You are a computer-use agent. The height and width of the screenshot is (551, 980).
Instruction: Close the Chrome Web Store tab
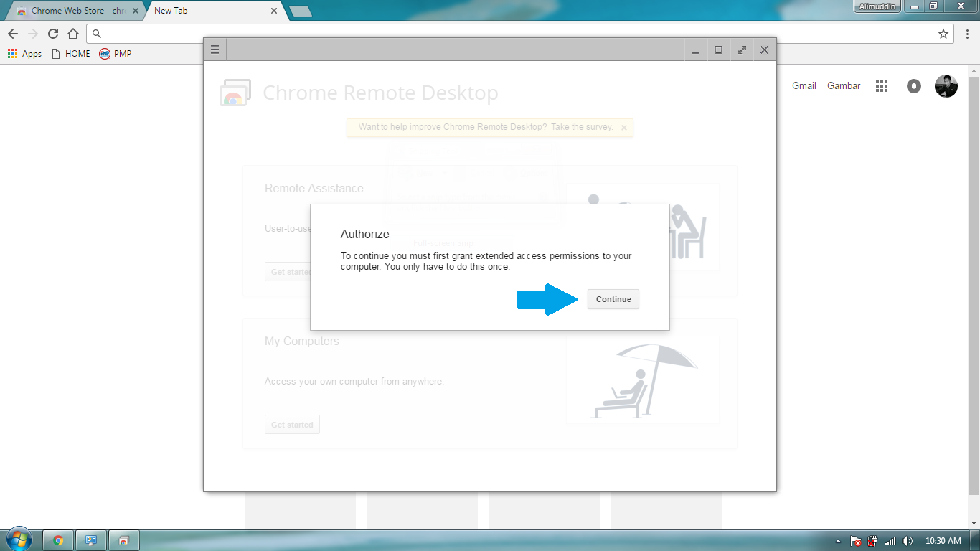point(136,11)
